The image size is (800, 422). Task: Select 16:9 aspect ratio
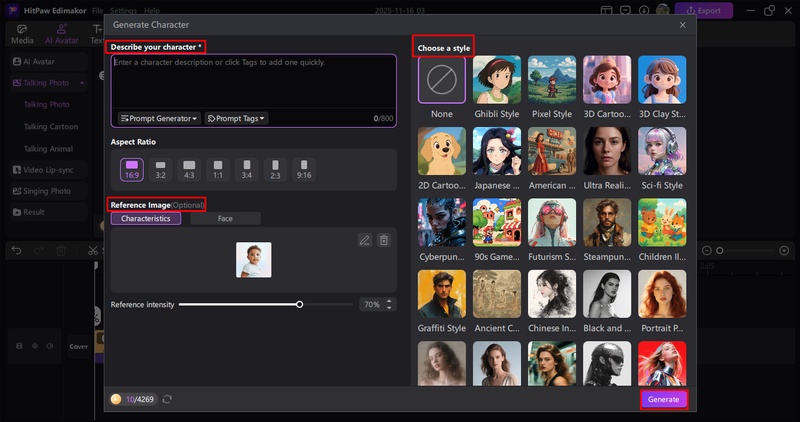pos(132,169)
